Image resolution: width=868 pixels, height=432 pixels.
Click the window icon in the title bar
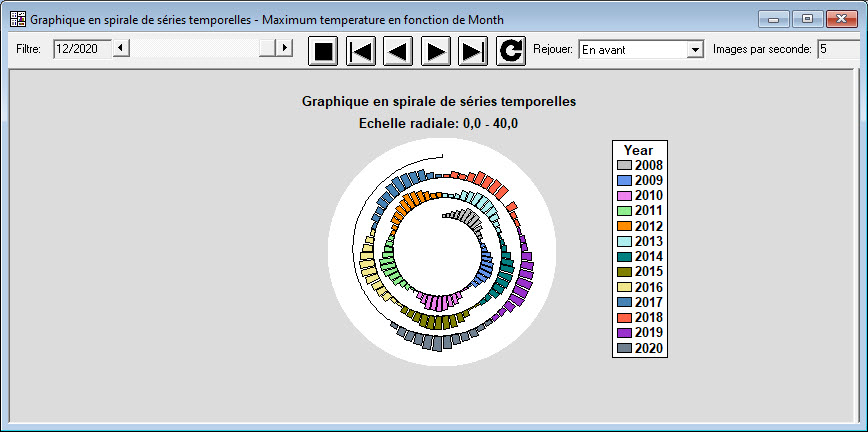[x=18, y=19]
